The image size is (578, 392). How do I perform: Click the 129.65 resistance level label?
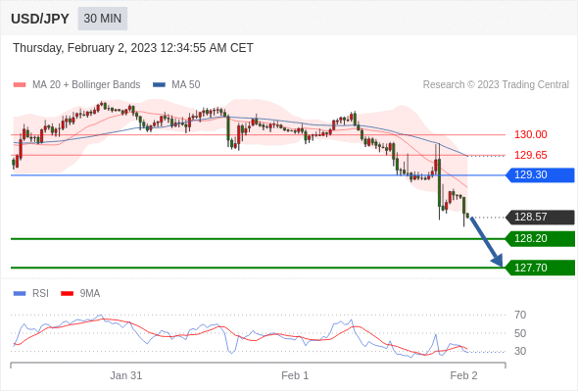530,155
